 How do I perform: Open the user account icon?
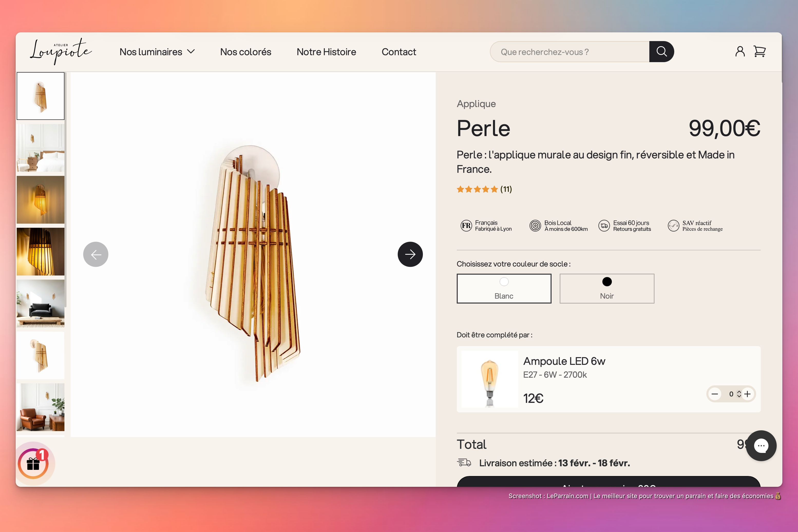[740, 52]
